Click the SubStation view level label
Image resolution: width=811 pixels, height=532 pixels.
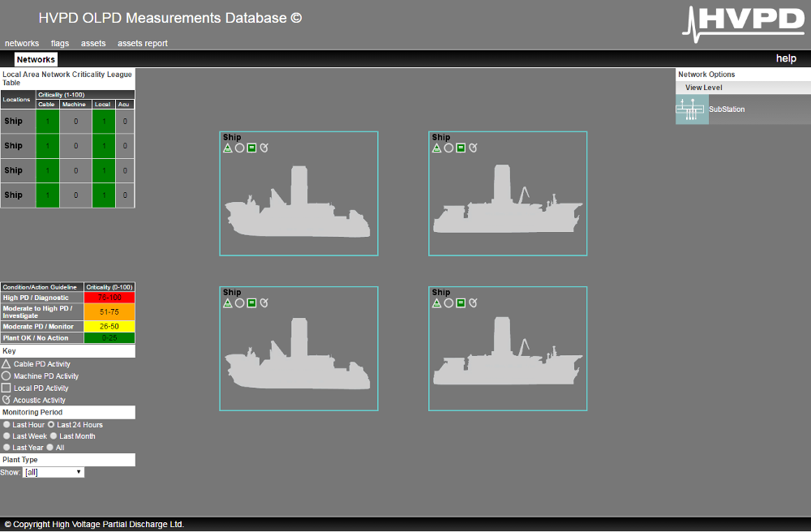coord(727,109)
